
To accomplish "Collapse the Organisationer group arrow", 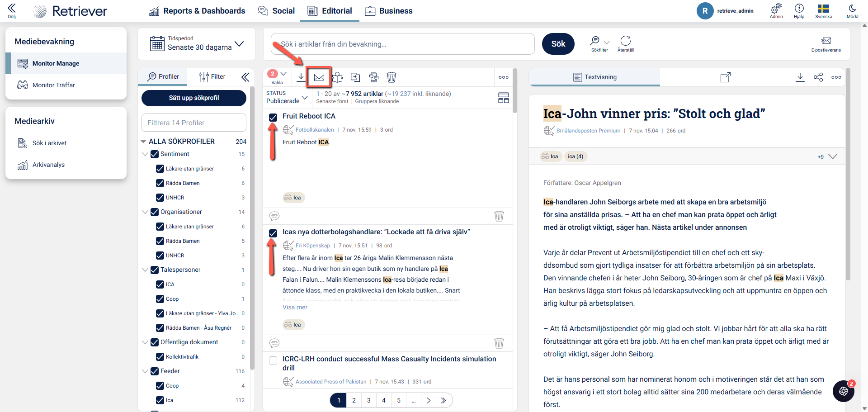I will point(145,212).
